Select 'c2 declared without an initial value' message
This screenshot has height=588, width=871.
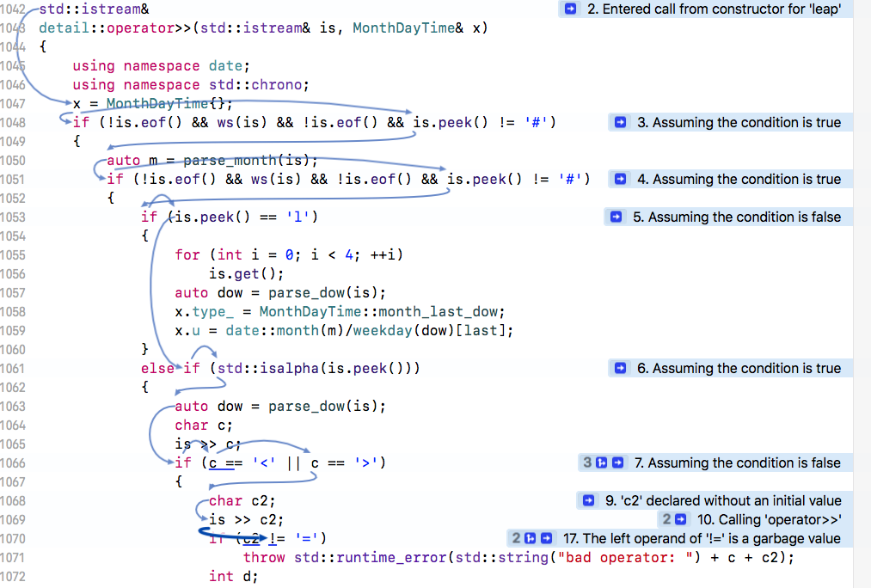point(723,500)
